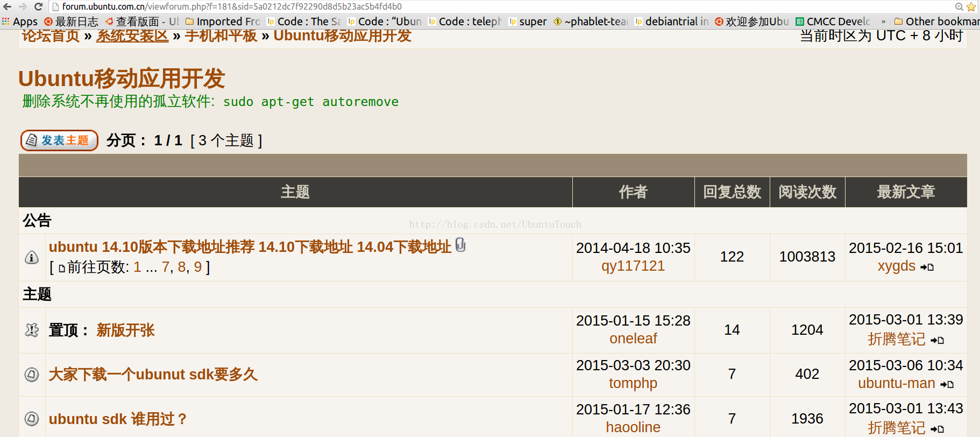Open the 'Code : "Ubun' bookmark

coord(385,22)
